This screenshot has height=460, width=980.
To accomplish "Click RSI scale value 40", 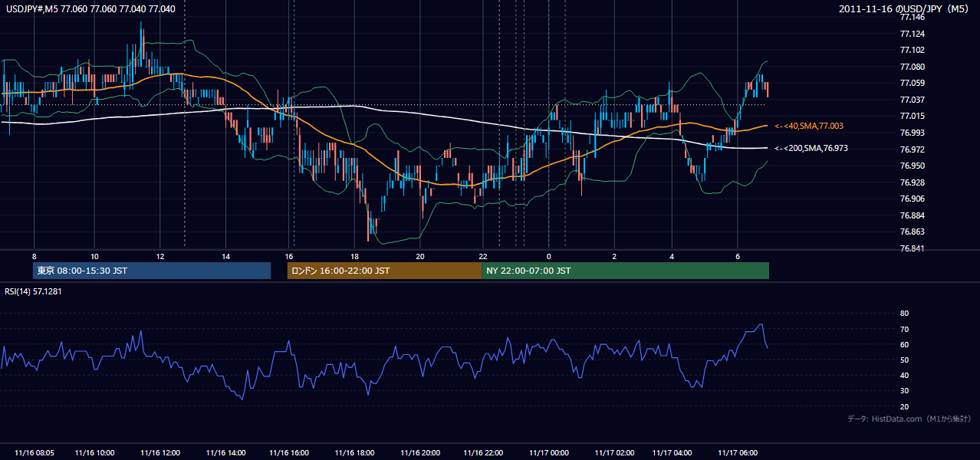I will 904,375.
